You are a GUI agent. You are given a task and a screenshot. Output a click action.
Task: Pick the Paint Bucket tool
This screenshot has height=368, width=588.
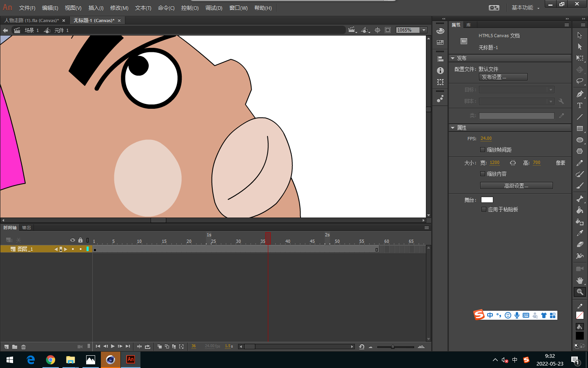pos(579,210)
